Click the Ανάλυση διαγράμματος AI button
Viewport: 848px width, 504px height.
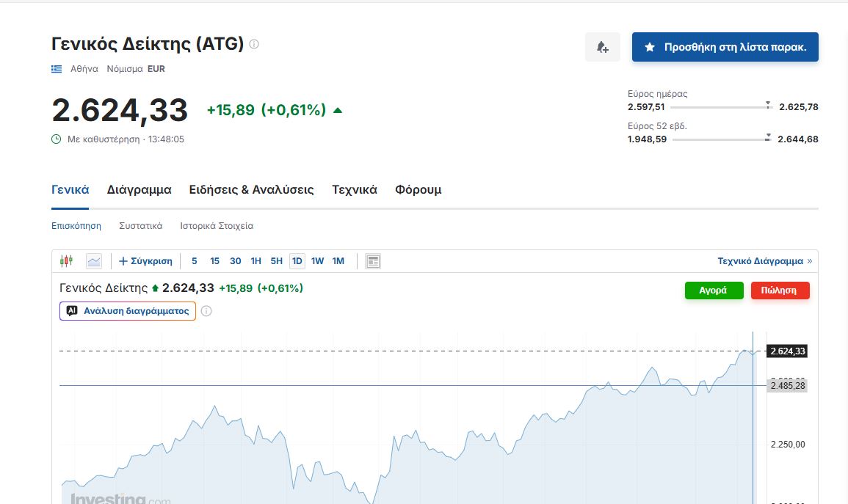coord(128,311)
